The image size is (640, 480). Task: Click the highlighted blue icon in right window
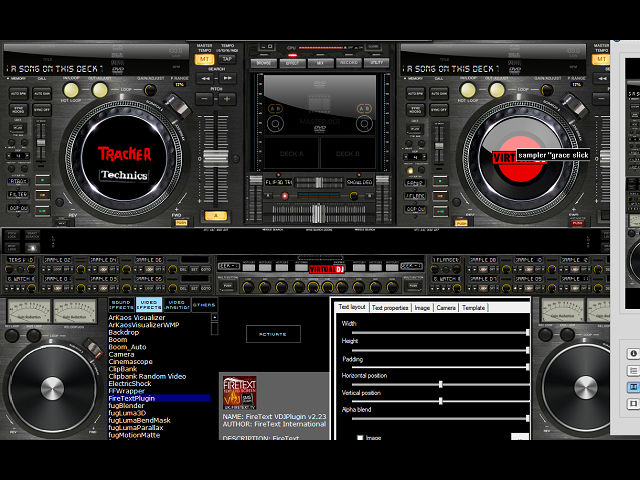(633, 387)
